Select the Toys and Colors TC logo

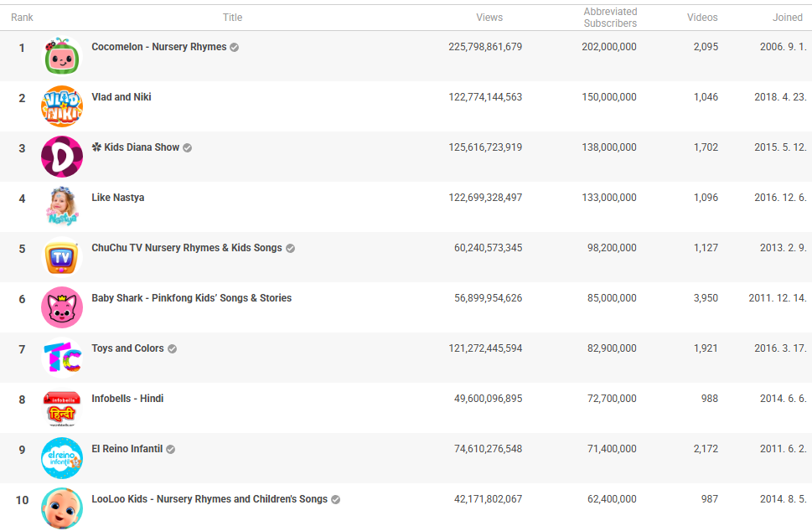point(62,357)
